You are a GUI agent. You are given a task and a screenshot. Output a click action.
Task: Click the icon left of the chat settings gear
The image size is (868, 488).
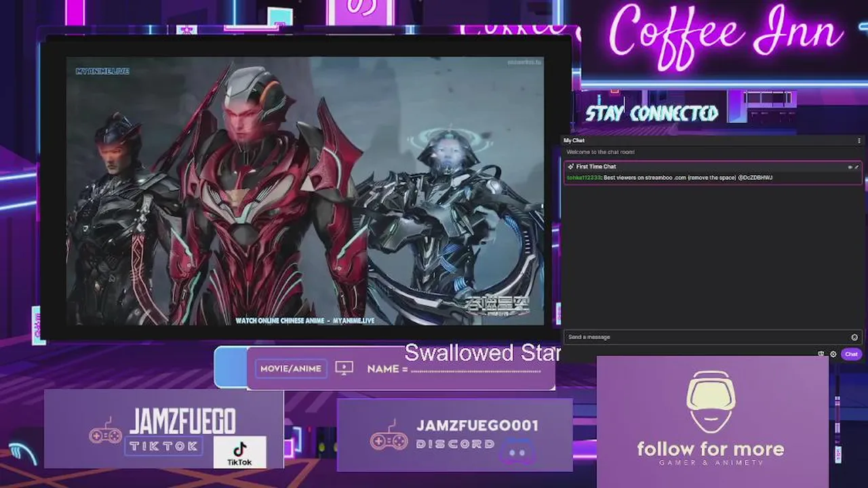point(821,354)
